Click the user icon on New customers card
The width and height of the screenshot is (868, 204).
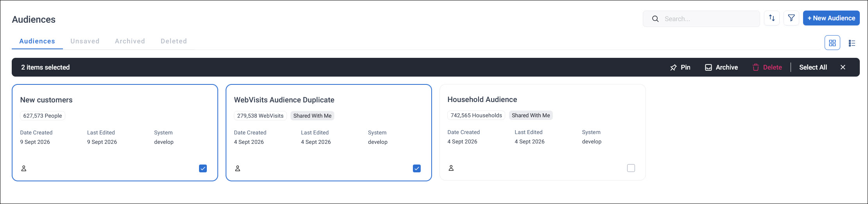[x=24, y=168]
